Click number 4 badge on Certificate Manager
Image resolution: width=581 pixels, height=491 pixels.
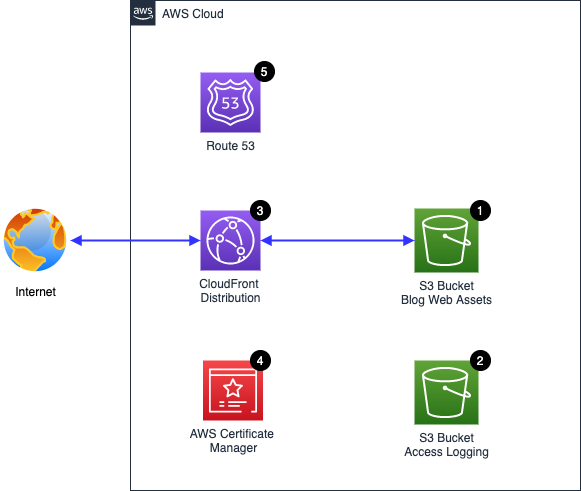point(260,361)
